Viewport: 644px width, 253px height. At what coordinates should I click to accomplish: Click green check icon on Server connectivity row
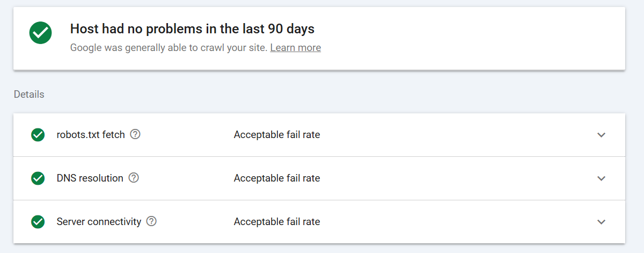point(38,221)
